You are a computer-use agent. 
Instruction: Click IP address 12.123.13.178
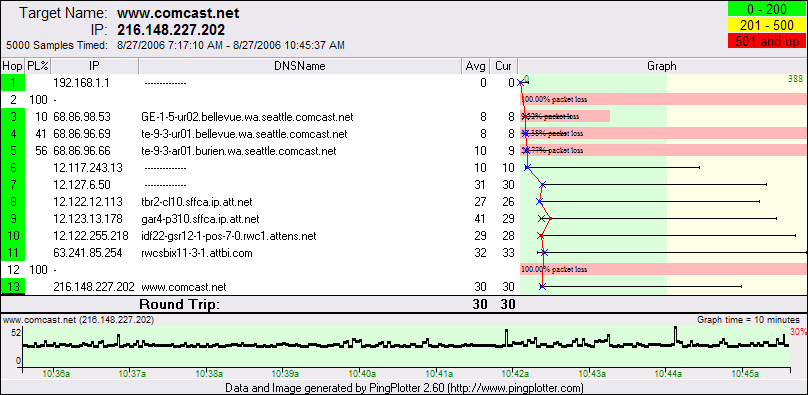pyautogui.click(x=88, y=219)
